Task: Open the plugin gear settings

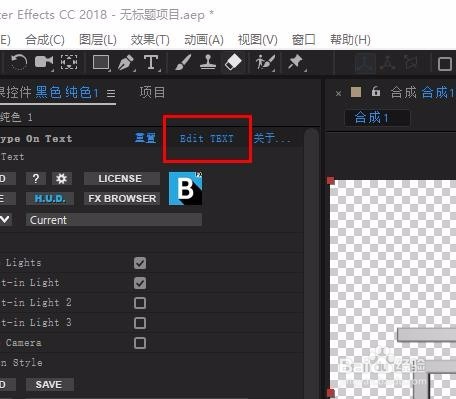Action: coord(61,179)
